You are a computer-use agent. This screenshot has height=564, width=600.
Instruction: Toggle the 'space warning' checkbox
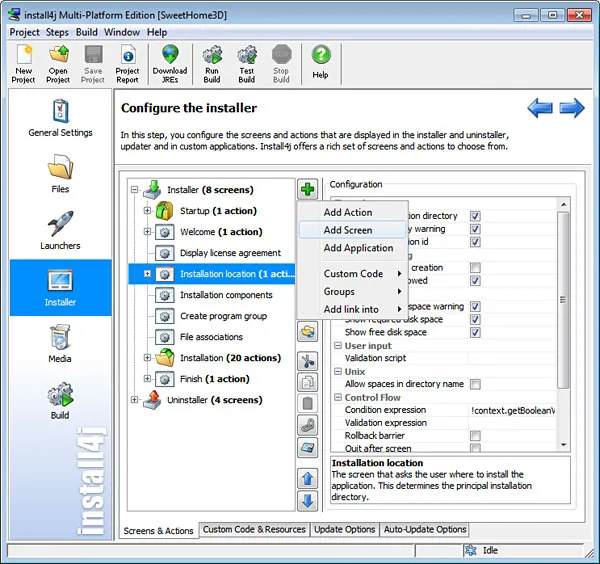(475, 306)
